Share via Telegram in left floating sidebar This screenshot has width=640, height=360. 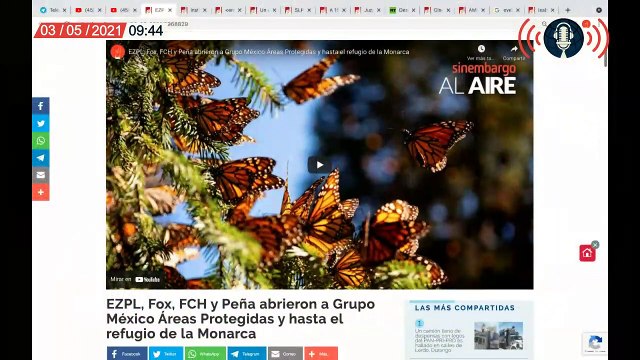point(41,158)
